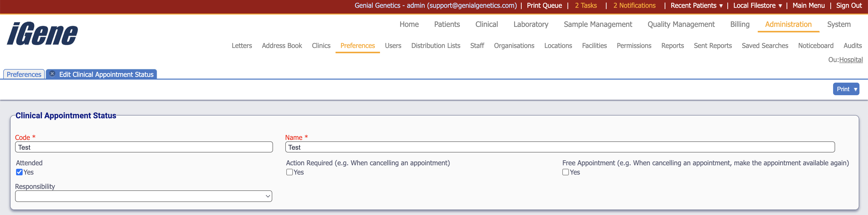Viewport: 868px width, 215px height.
Task: View the Print Queue
Action: [544, 5]
